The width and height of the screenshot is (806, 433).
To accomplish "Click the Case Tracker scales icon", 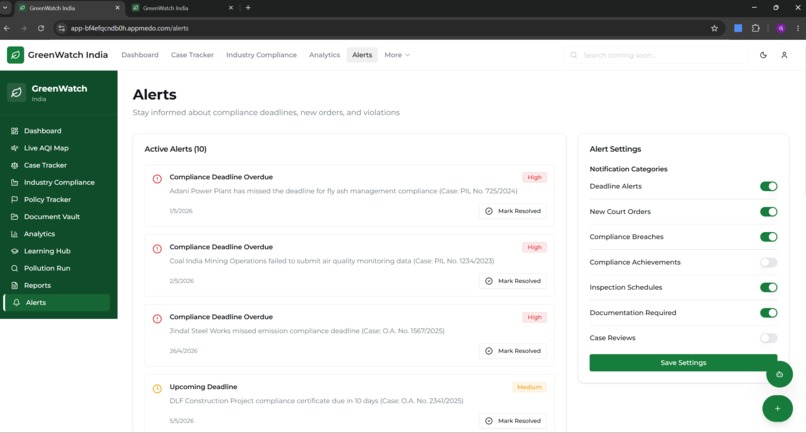I will tap(14, 165).
